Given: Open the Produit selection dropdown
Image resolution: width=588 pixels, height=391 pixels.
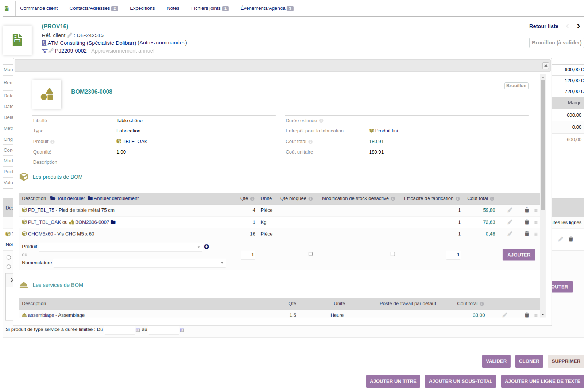Looking at the screenshot, I should (x=120, y=247).
